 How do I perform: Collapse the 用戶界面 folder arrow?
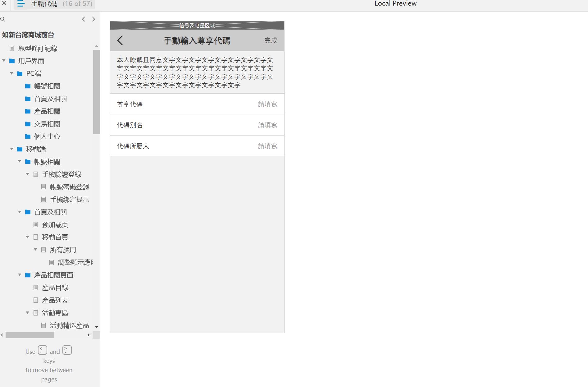[4, 61]
